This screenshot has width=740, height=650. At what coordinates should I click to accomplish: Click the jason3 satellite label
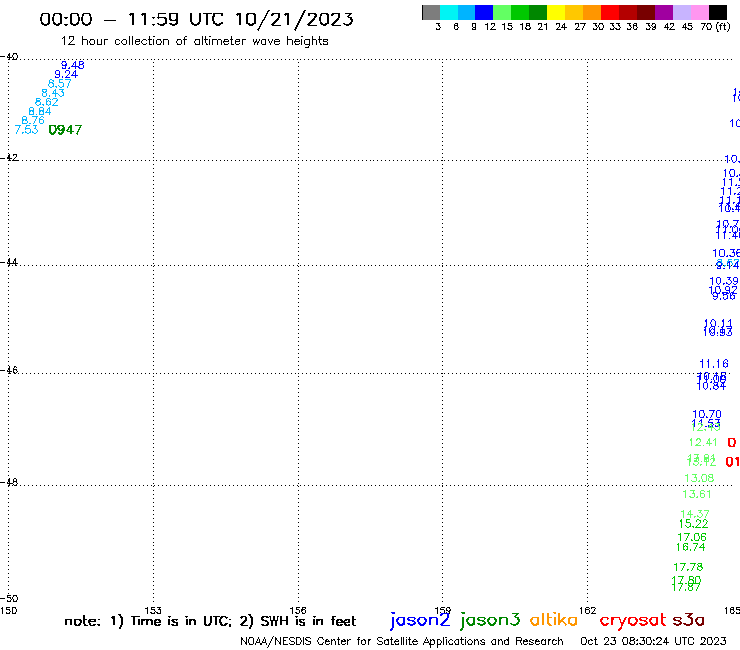point(490,620)
